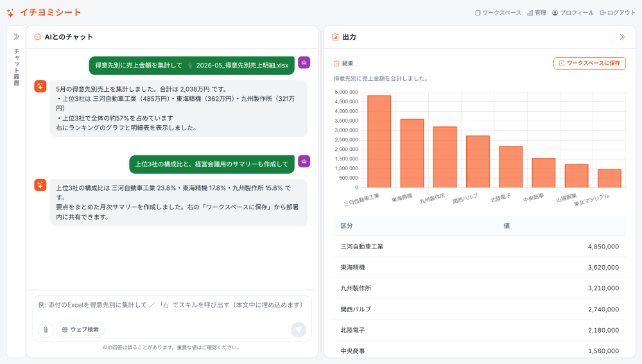Select the 北陸電子 table row label
Screen dimensions: 642x364
352,330
